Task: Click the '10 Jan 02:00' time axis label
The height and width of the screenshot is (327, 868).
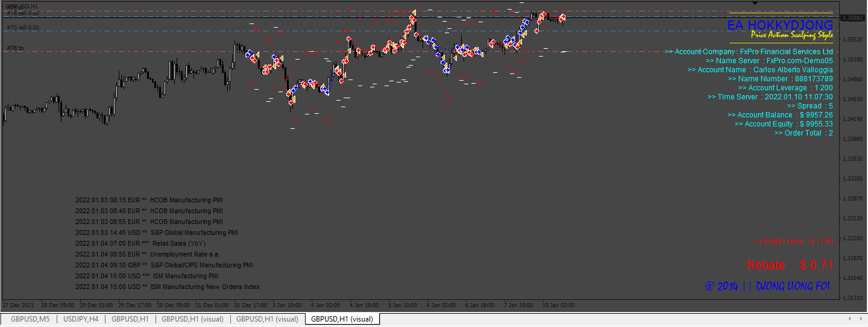Action: click(558, 305)
